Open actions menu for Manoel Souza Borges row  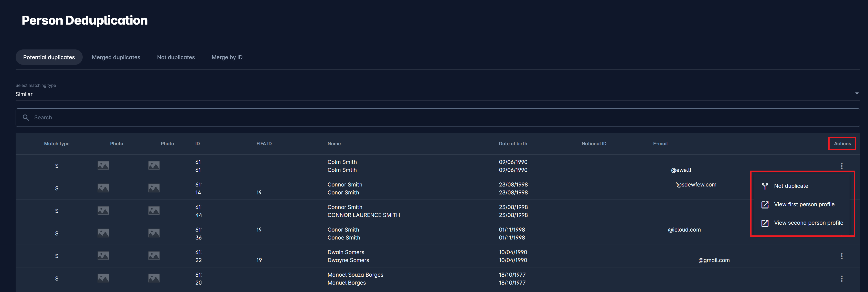pos(841,279)
